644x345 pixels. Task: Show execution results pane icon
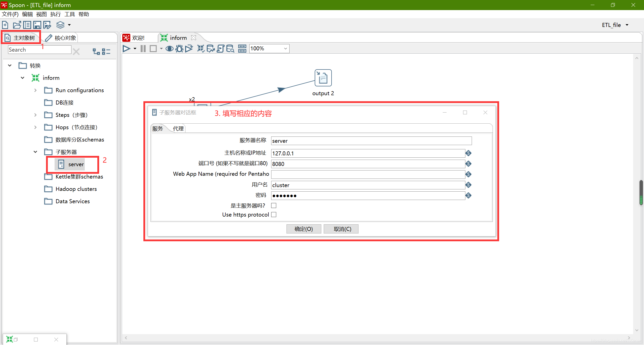point(242,49)
